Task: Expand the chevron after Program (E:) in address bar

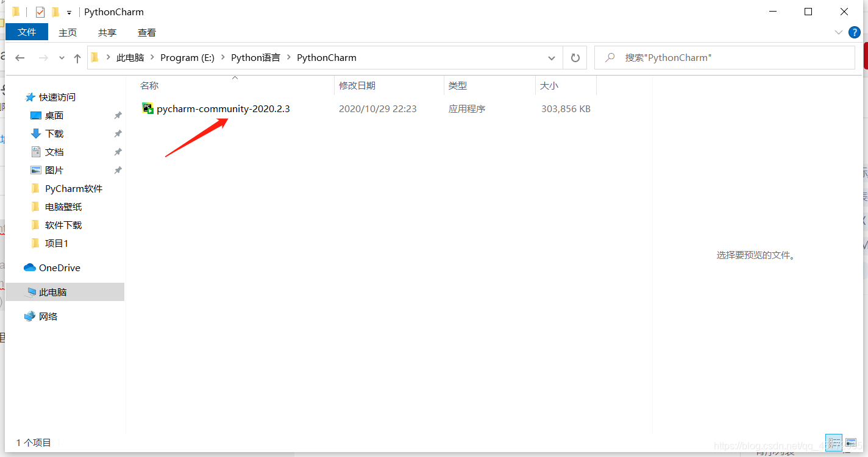Action: click(x=223, y=58)
